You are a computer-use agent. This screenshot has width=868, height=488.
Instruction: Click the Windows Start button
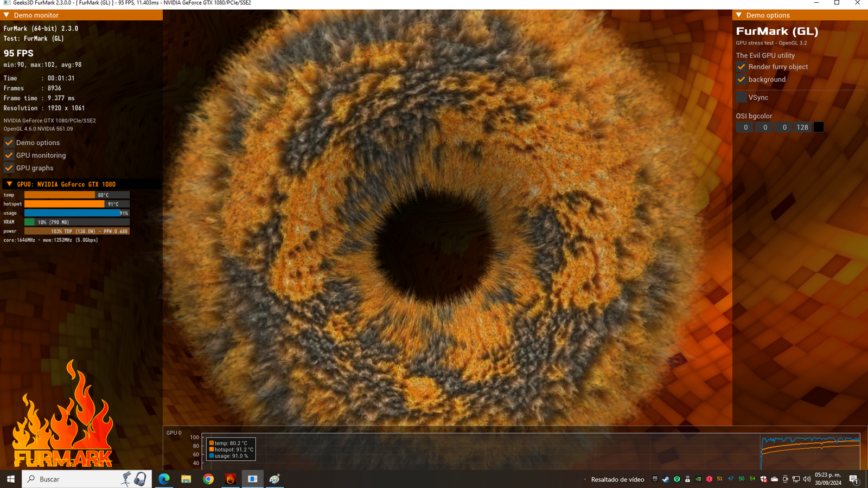[x=11, y=479]
